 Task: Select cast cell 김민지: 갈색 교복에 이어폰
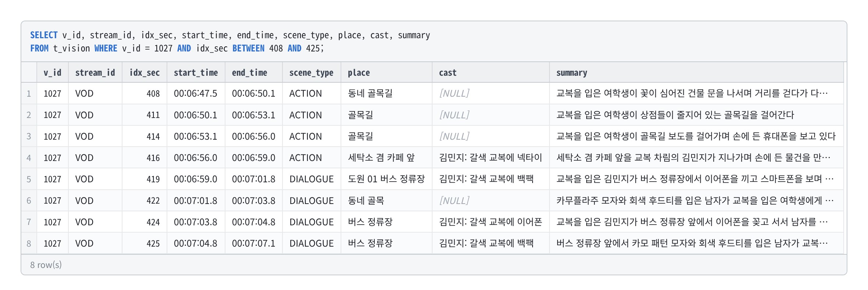pyautogui.click(x=490, y=222)
